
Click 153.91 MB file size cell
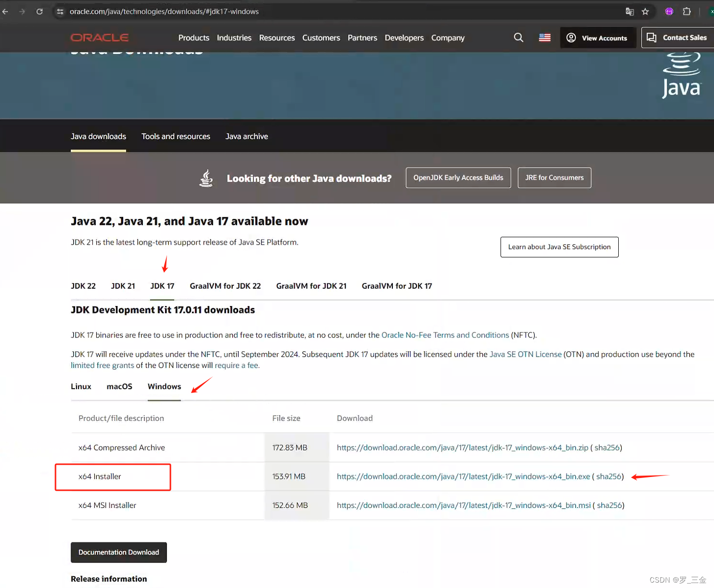pyautogui.click(x=297, y=476)
